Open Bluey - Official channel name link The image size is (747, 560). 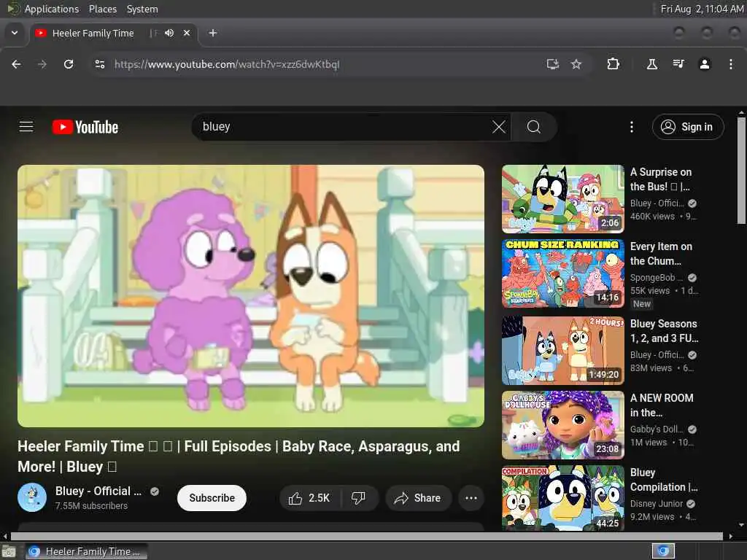coord(98,491)
